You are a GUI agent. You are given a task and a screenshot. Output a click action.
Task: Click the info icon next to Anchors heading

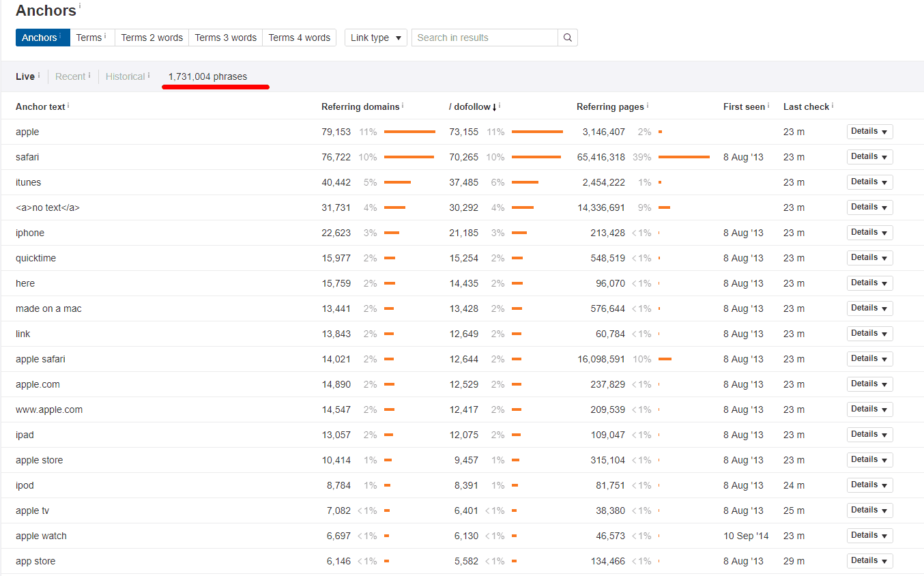point(81,6)
